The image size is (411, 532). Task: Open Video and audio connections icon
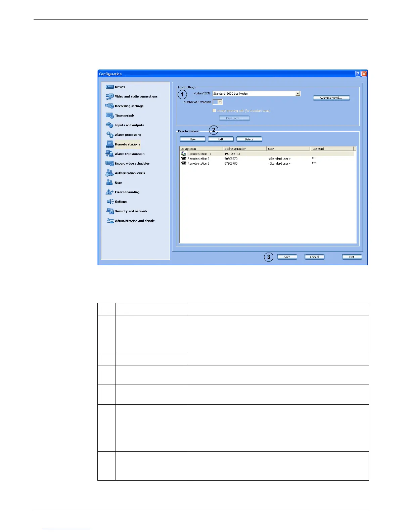pos(110,96)
